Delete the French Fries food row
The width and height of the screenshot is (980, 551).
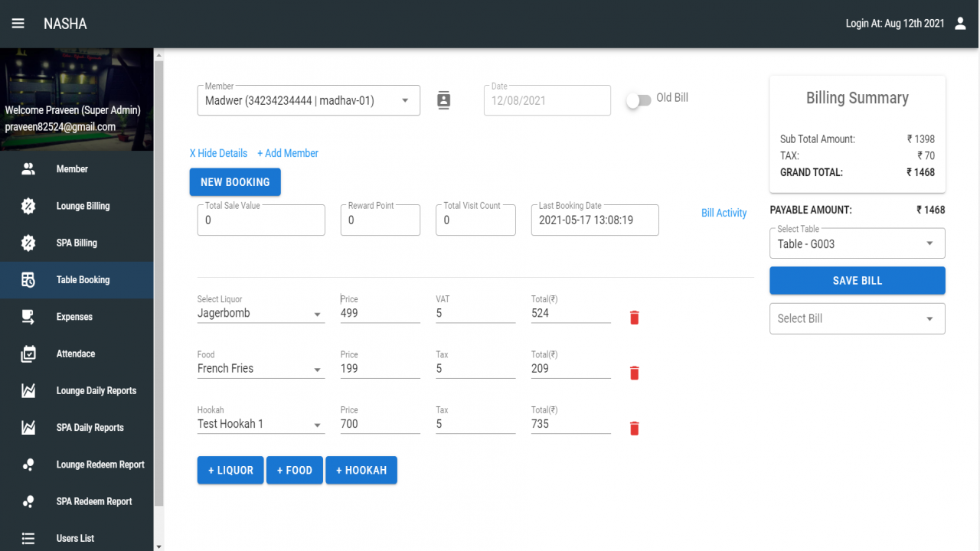[x=634, y=373]
